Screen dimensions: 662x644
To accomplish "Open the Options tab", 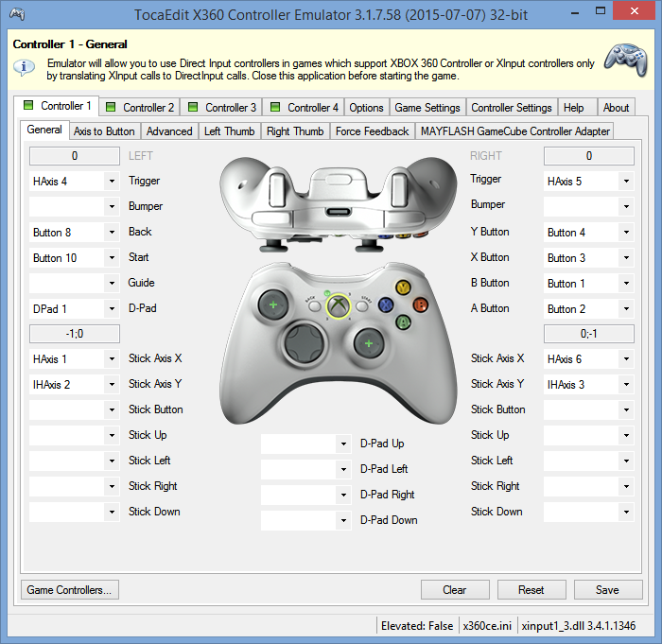I will [x=367, y=107].
